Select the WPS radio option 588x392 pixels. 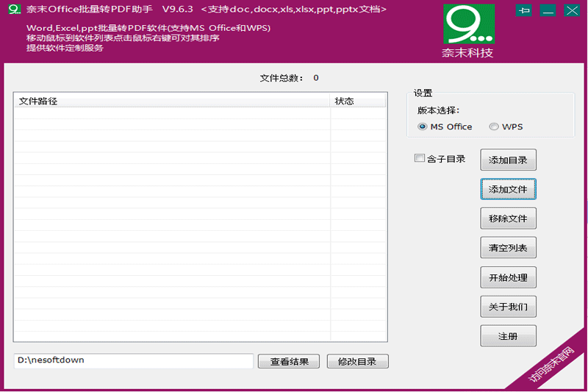[494, 126]
